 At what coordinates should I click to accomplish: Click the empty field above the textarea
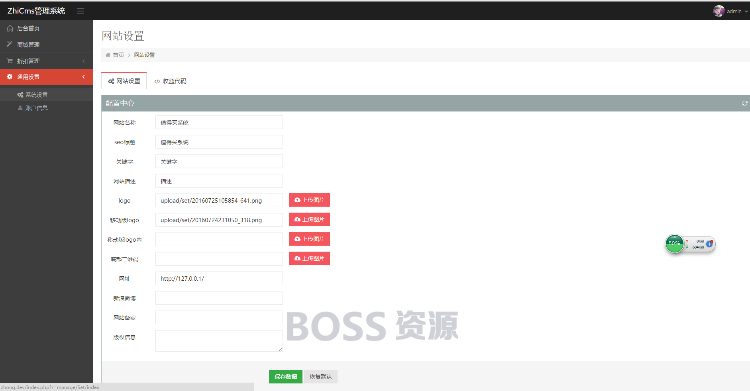(x=219, y=317)
